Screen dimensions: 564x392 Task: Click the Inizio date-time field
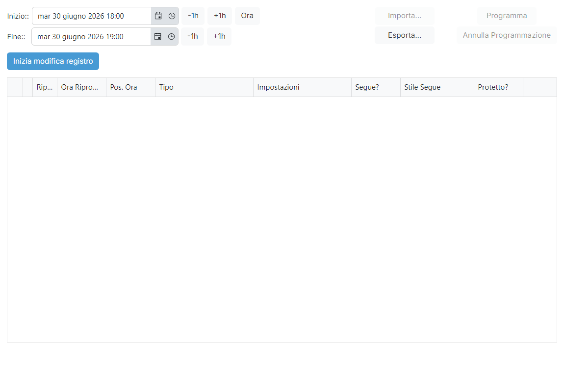[92, 16]
